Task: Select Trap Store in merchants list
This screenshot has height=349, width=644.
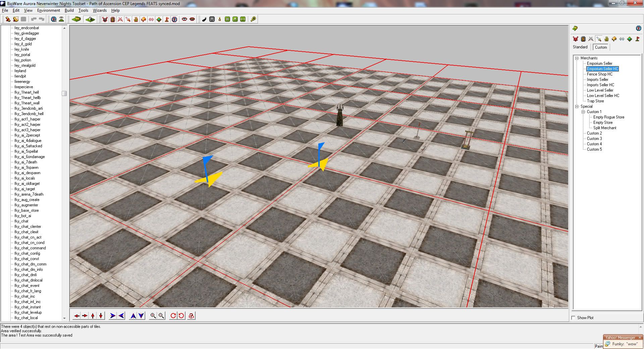Action: click(x=595, y=101)
